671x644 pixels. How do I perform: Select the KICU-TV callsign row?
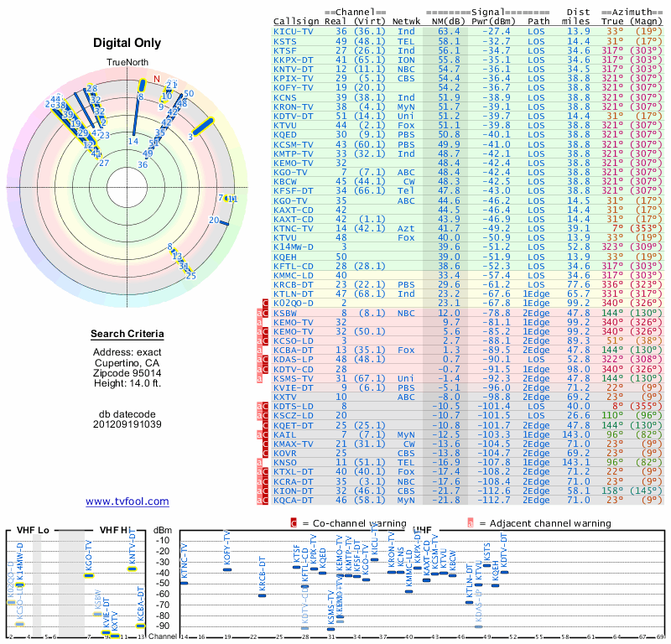468,32
